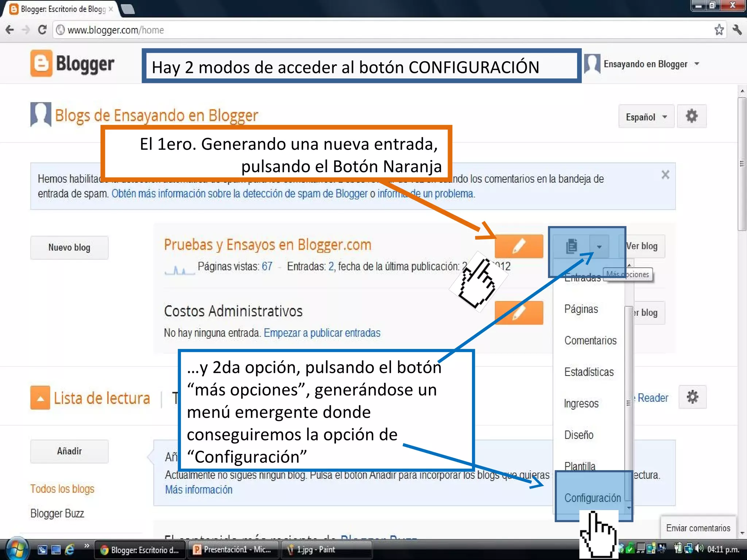This screenshot has width=747, height=560.
Task: Bookmark page with the star icon
Action: pyautogui.click(x=719, y=30)
